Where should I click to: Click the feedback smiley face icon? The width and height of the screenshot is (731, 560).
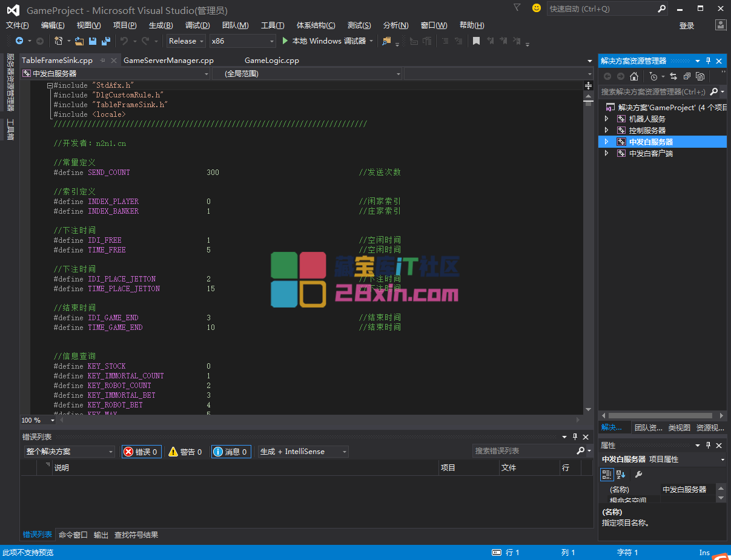pos(537,8)
